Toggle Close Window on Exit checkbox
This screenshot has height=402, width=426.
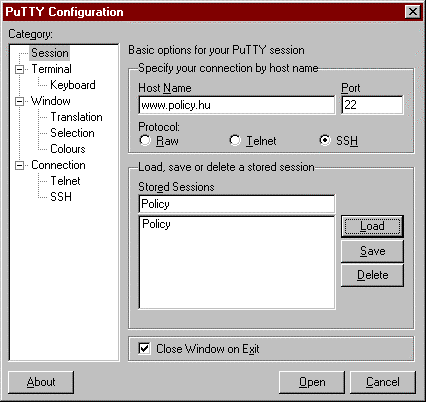pos(144,349)
